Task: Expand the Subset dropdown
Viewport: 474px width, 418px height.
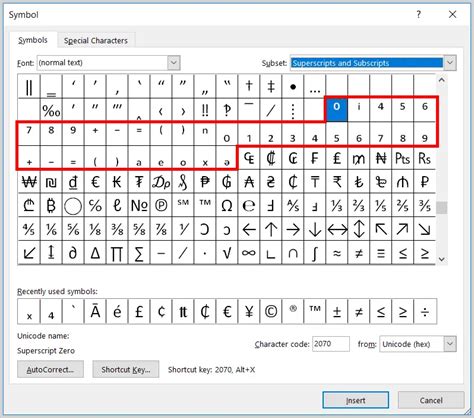Action: (x=450, y=63)
